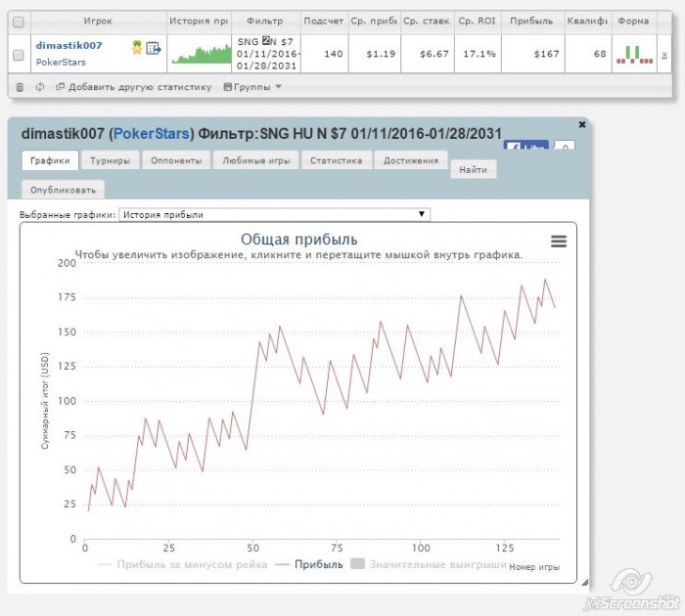Toggle 'Прибыль за минусом рейка' legend item

(x=183, y=564)
